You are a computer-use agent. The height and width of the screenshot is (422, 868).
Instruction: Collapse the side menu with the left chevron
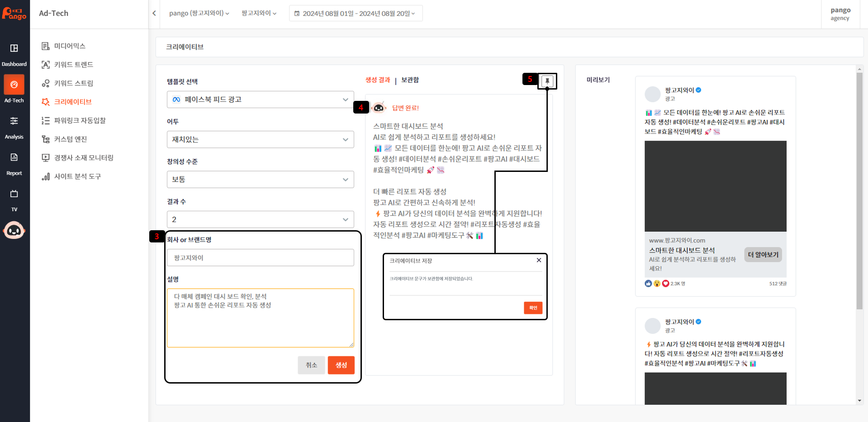tap(154, 13)
